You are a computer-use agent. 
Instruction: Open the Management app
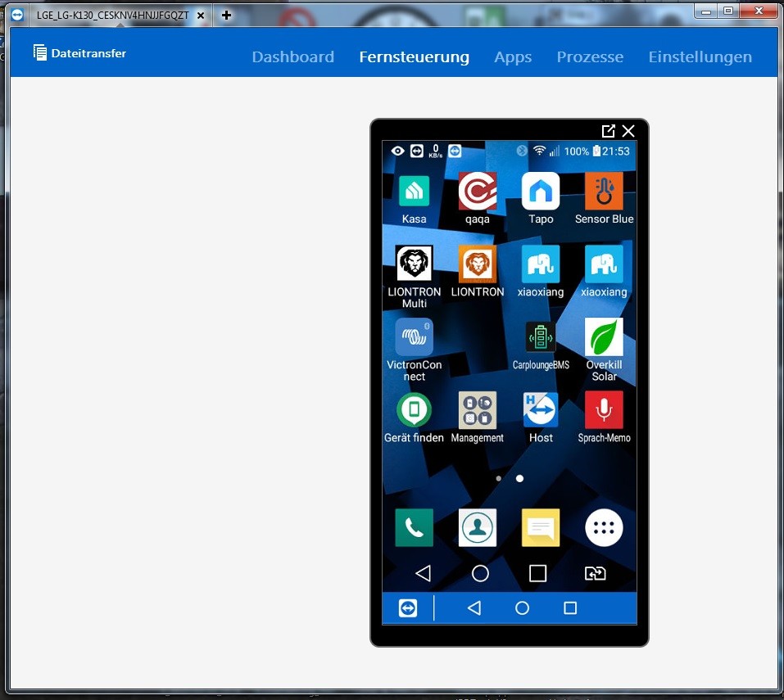click(478, 409)
